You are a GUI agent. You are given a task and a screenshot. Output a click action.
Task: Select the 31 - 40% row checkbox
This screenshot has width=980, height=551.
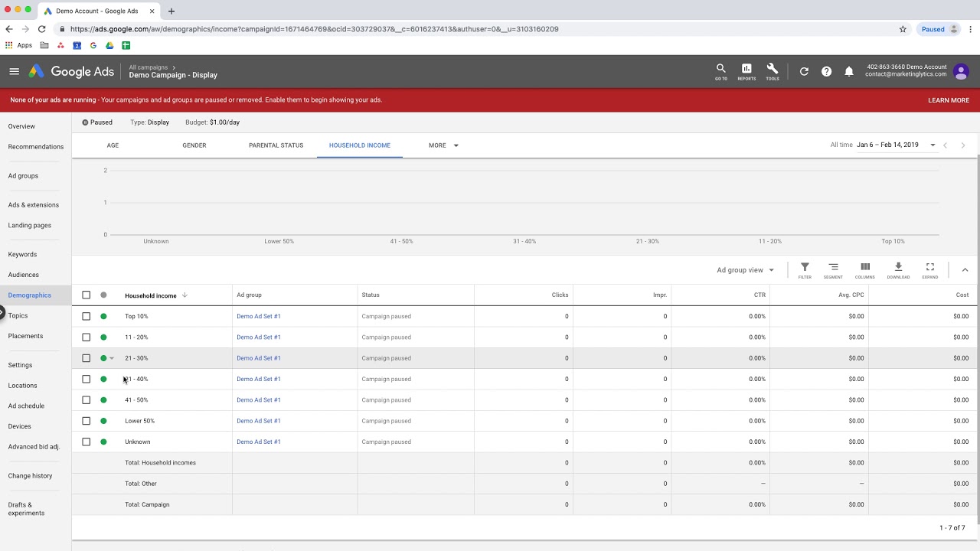click(x=86, y=379)
